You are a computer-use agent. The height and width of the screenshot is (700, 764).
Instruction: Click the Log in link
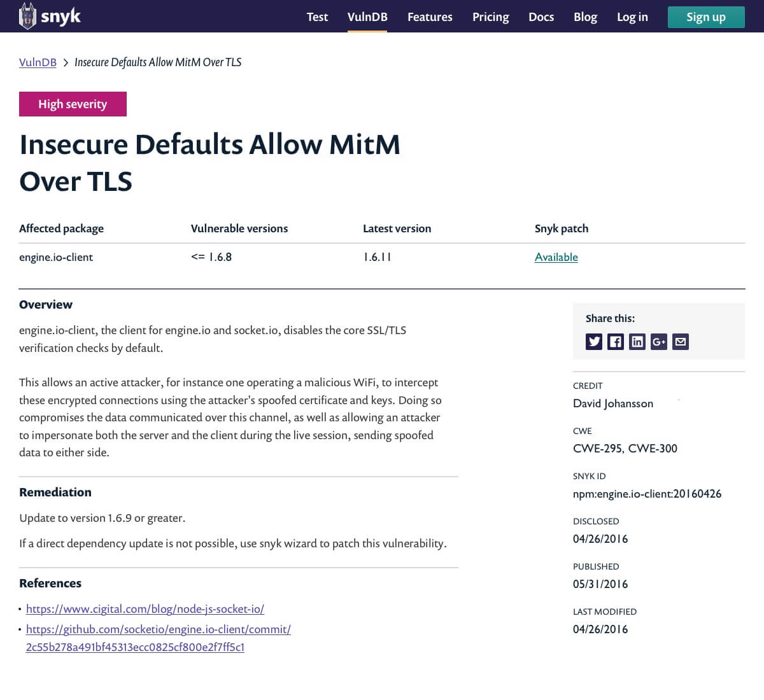pos(632,17)
